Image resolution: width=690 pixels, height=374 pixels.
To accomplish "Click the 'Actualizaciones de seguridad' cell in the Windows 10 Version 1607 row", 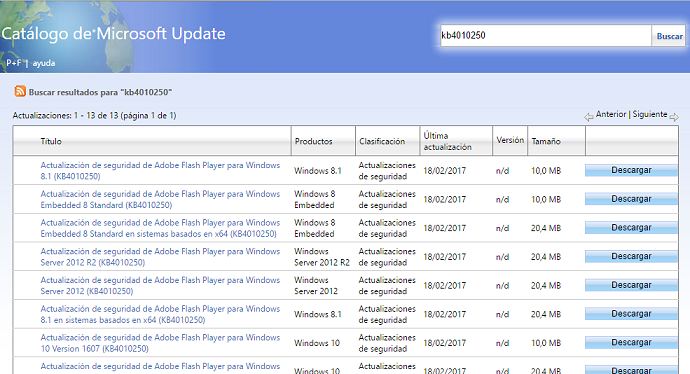I will pyautogui.click(x=387, y=343).
